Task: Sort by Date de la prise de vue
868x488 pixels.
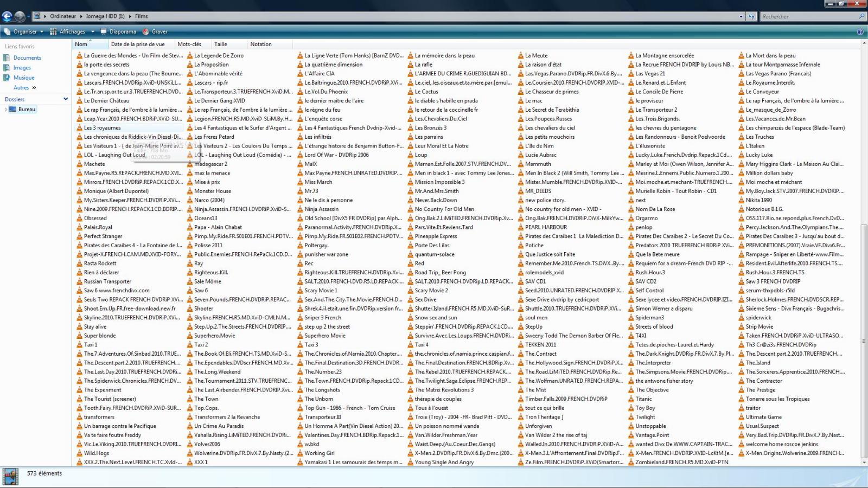Action: [141, 44]
